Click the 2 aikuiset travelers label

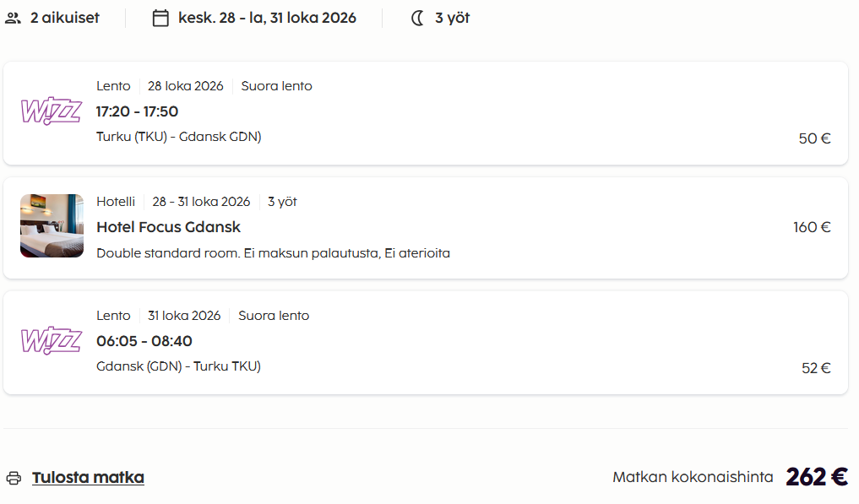65,18
